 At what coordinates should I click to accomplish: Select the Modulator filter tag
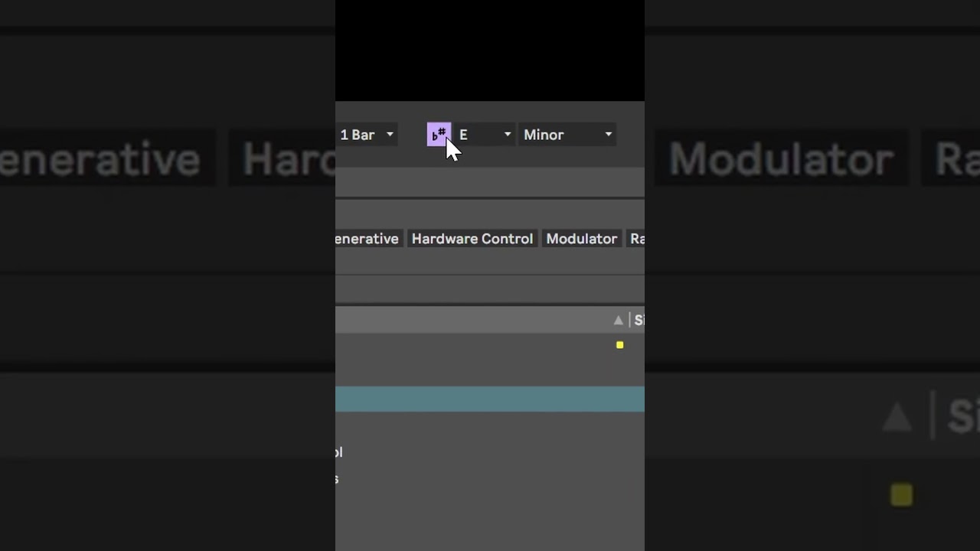582,239
